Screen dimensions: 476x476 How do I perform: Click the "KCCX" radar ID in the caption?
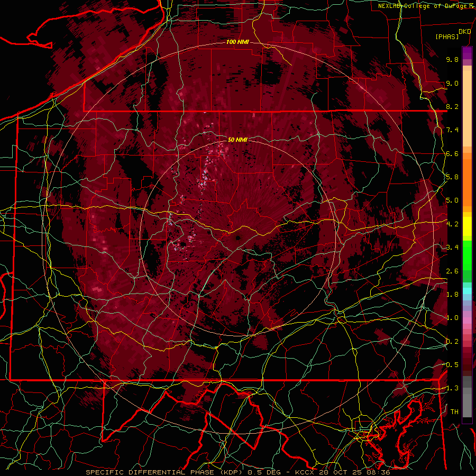[x=304, y=472]
